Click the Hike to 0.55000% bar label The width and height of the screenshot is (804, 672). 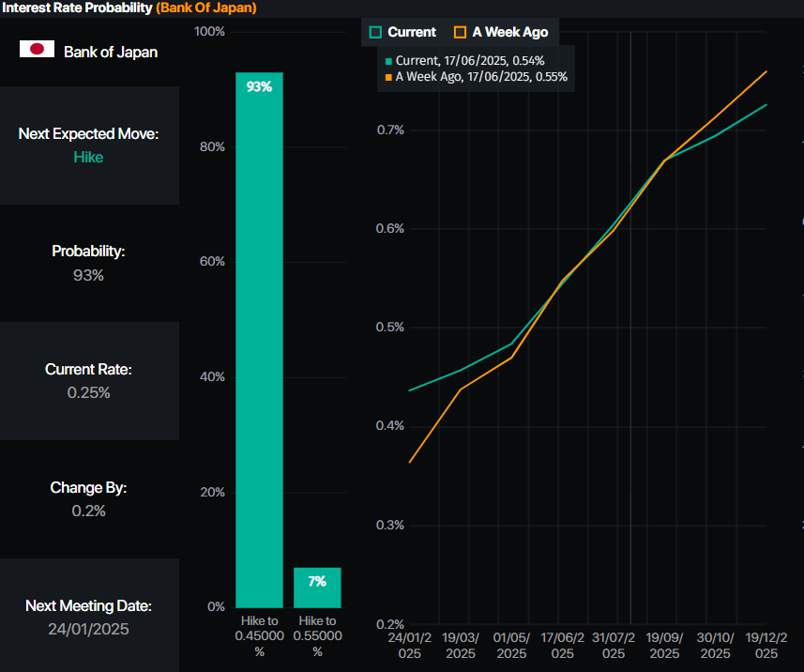click(317, 635)
